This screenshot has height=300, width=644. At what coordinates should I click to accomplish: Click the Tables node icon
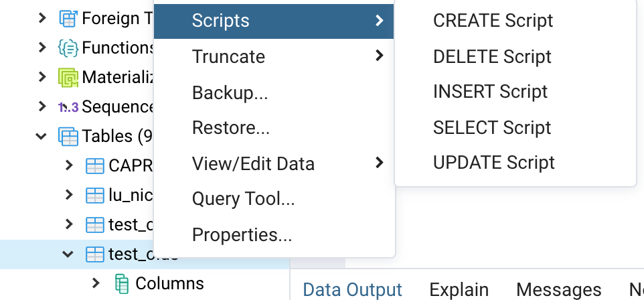click(68, 137)
